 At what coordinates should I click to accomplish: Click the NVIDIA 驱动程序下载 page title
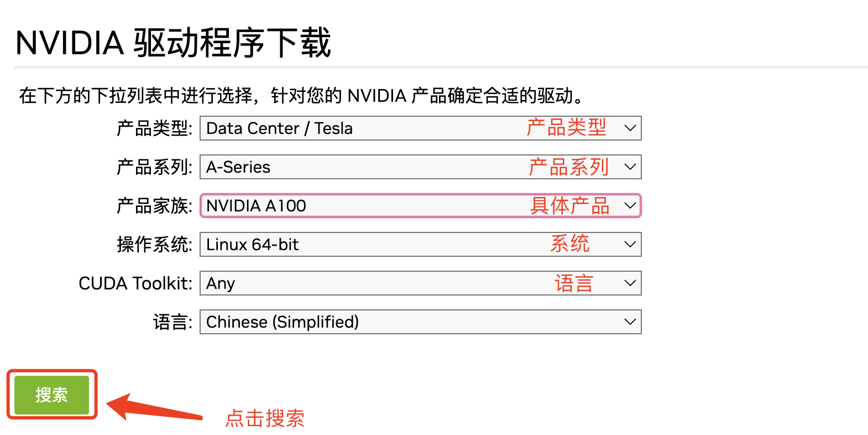click(x=173, y=40)
